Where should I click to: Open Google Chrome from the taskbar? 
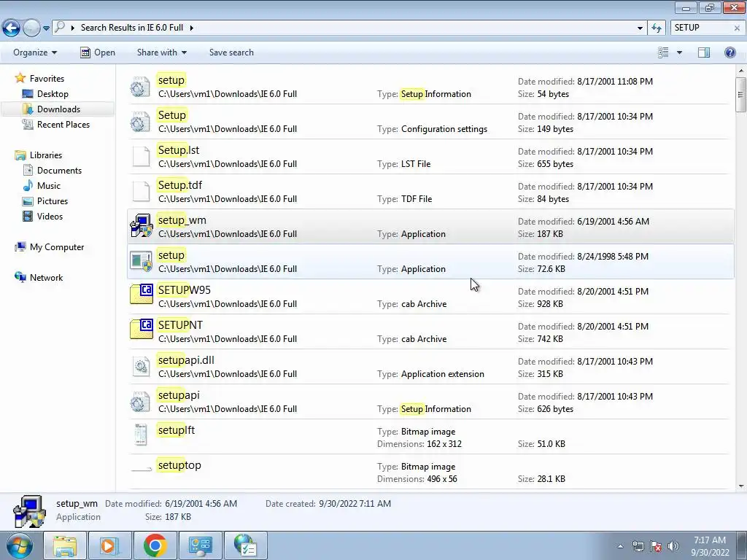[x=155, y=545]
